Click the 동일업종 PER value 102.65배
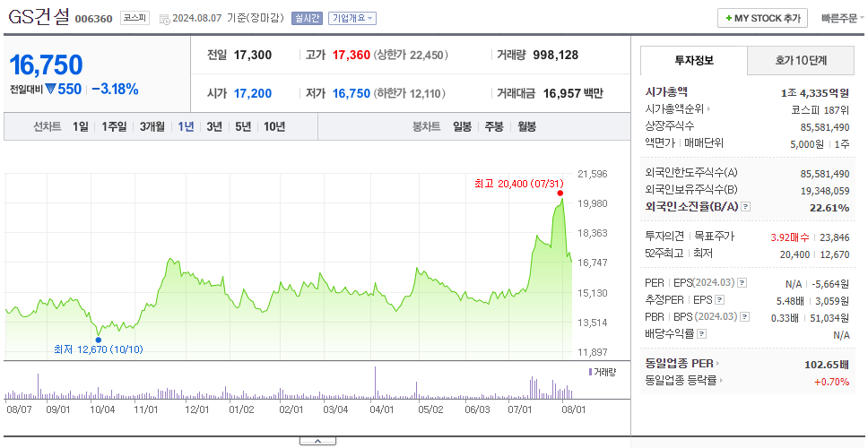The height and width of the screenshot is (448, 868). click(827, 365)
